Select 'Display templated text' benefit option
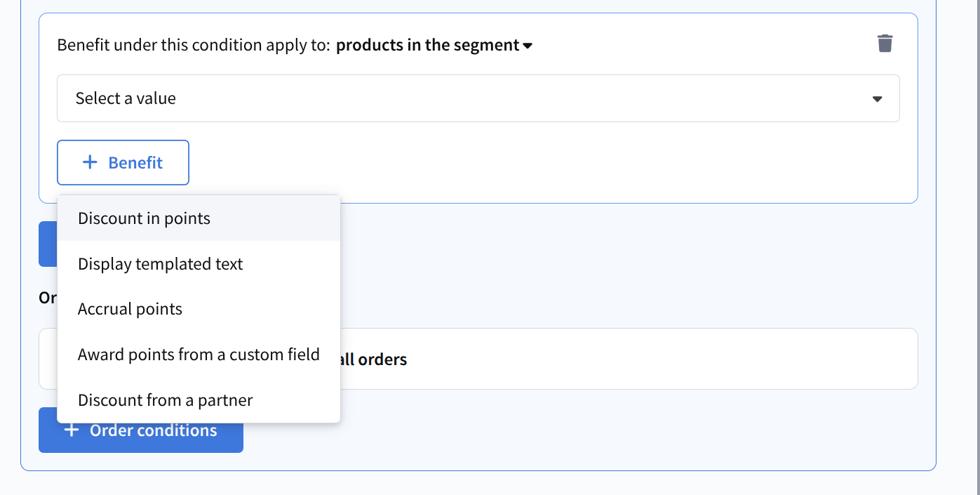Image resolution: width=980 pixels, height=495 pixels. [x=160, y=264]
